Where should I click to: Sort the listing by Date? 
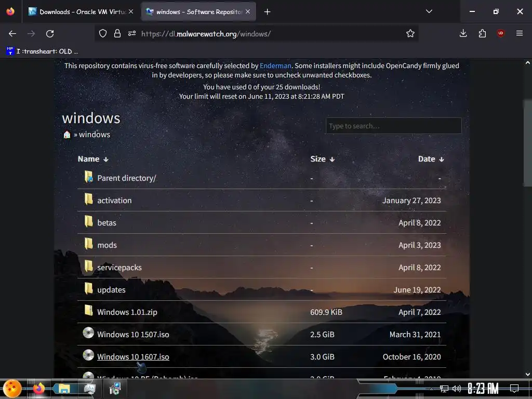click(431, 159)
